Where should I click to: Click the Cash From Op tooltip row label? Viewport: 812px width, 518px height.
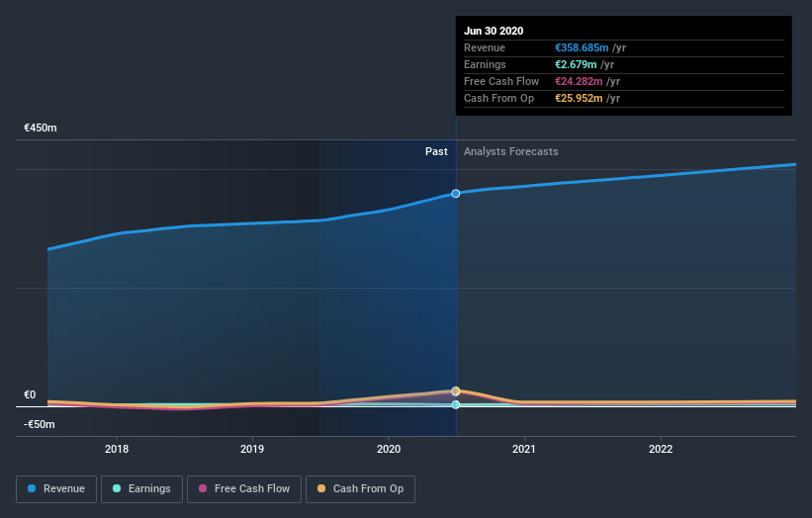pos(498,98)
